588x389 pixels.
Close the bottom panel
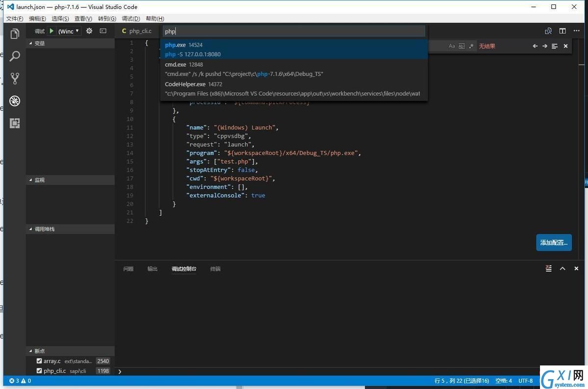click(x=576, y=269)
